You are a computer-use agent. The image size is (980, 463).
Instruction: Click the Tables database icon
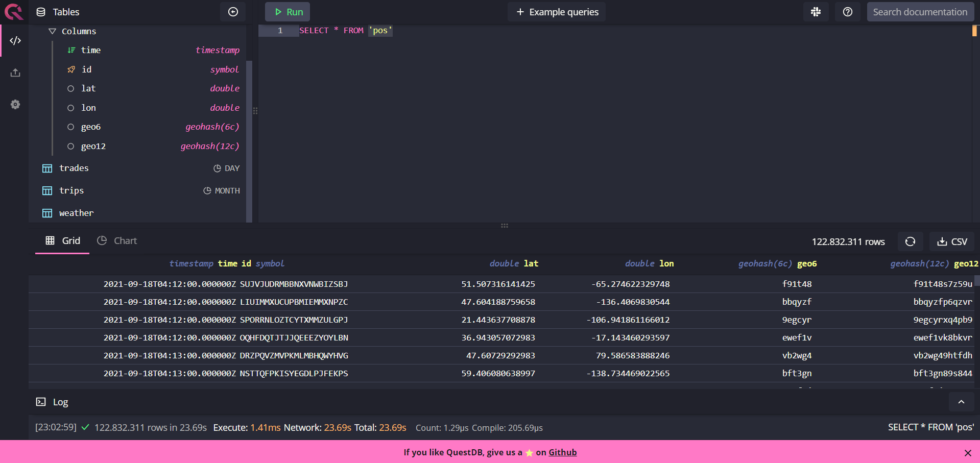pos(41,12)
